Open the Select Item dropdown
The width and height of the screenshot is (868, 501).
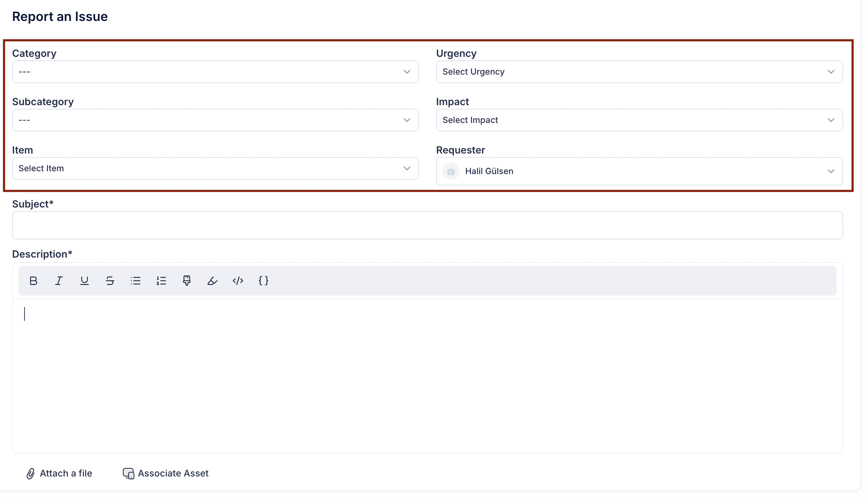pos(215,168)
